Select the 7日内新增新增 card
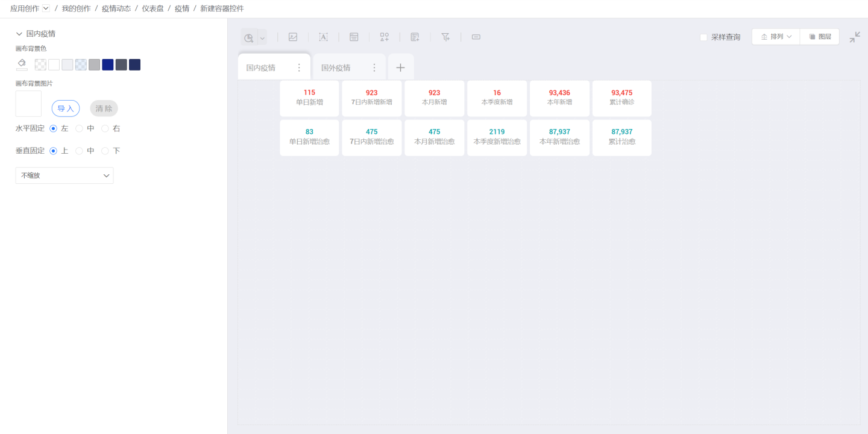 [x=372, y=98]
